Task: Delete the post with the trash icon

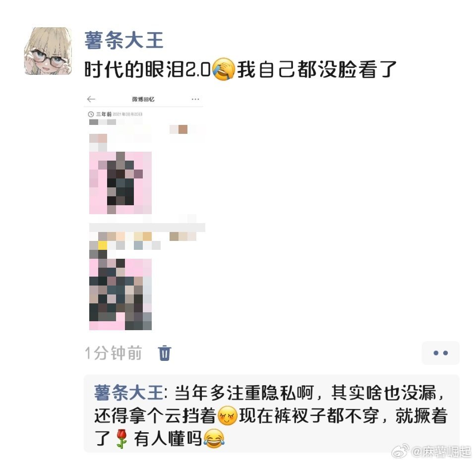Action: pos(165,353)
